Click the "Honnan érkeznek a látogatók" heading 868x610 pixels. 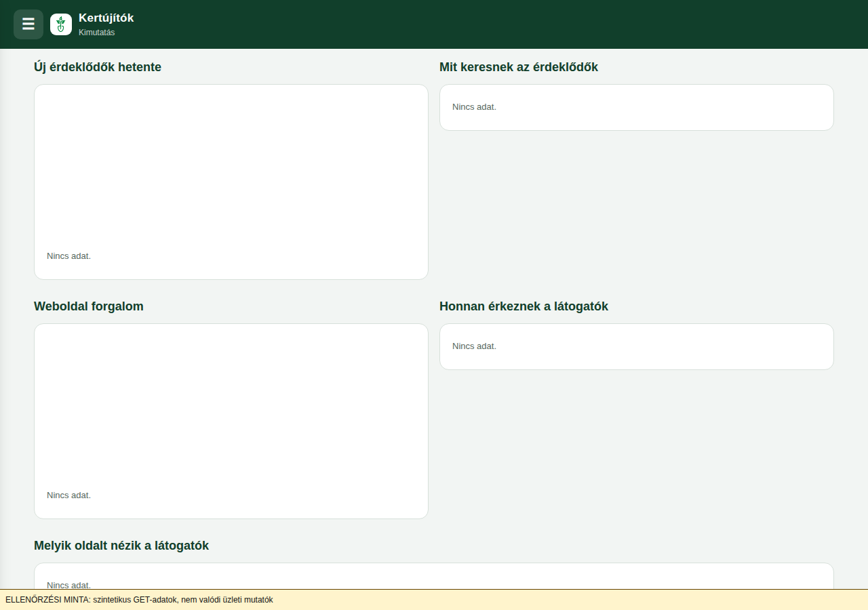[x=524, y=306]
